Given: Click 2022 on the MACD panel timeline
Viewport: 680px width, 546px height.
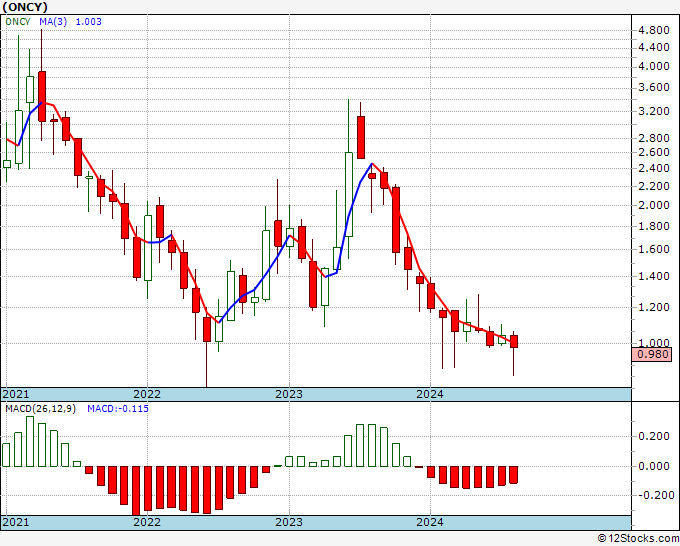Looking at the screenshot, I should 147,522.
